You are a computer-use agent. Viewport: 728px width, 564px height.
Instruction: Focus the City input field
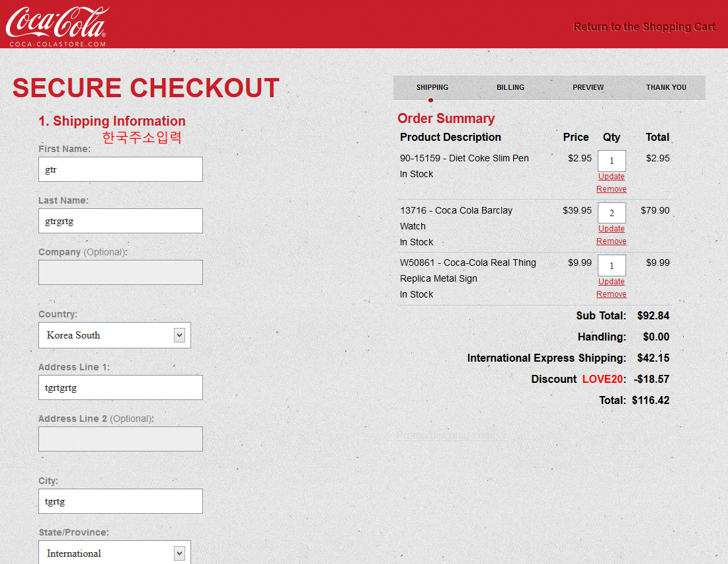coord(120,501)
